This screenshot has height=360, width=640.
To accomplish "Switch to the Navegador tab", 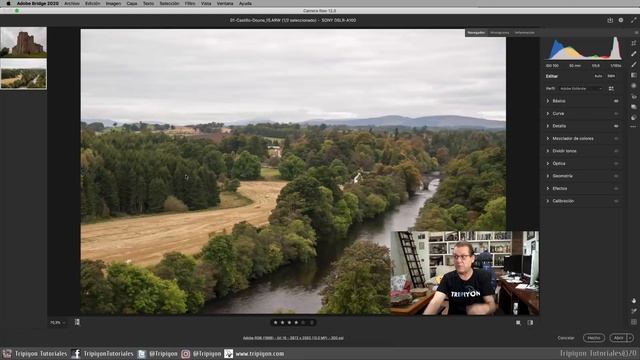I will (476, 33).
